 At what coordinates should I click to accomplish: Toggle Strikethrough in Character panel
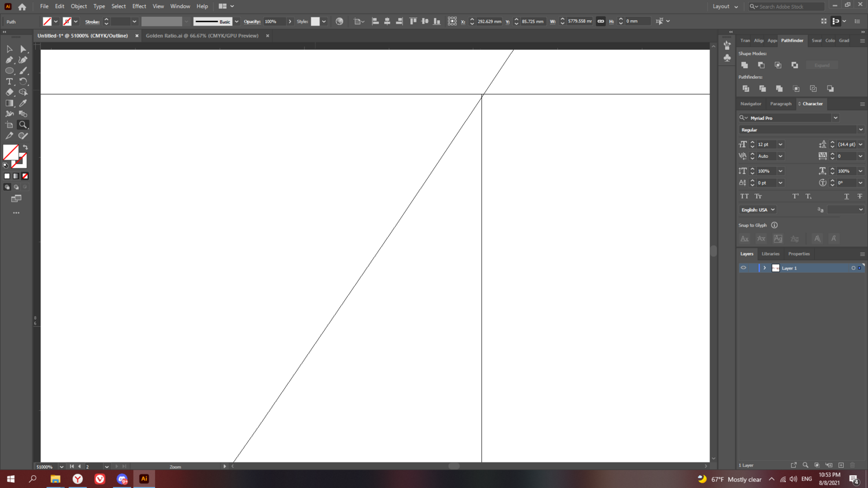[860, 197]
